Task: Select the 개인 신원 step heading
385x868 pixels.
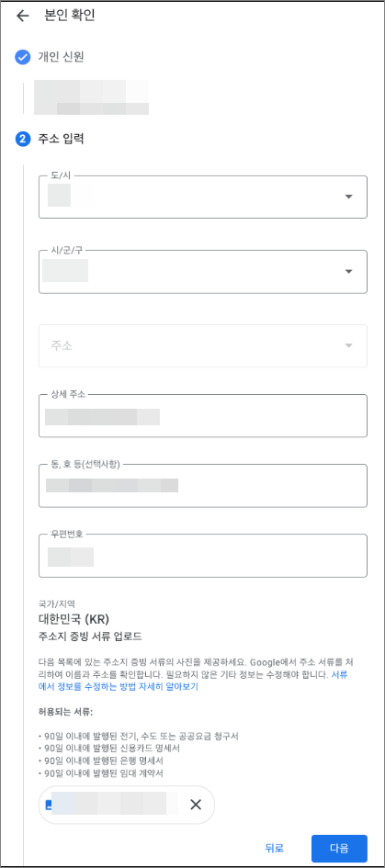Action: click(61, 57)
